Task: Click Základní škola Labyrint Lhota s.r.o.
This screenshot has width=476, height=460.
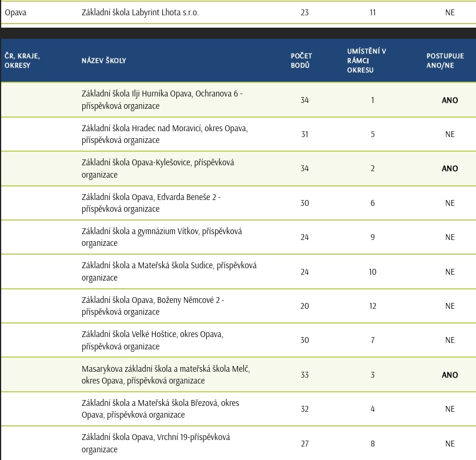Action: tap(140, 12)
